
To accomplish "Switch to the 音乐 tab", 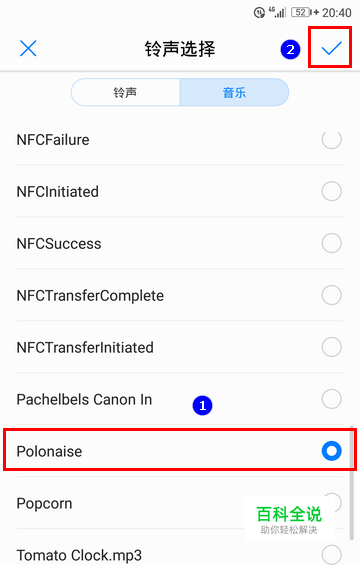I will click(x=234, y=93).
